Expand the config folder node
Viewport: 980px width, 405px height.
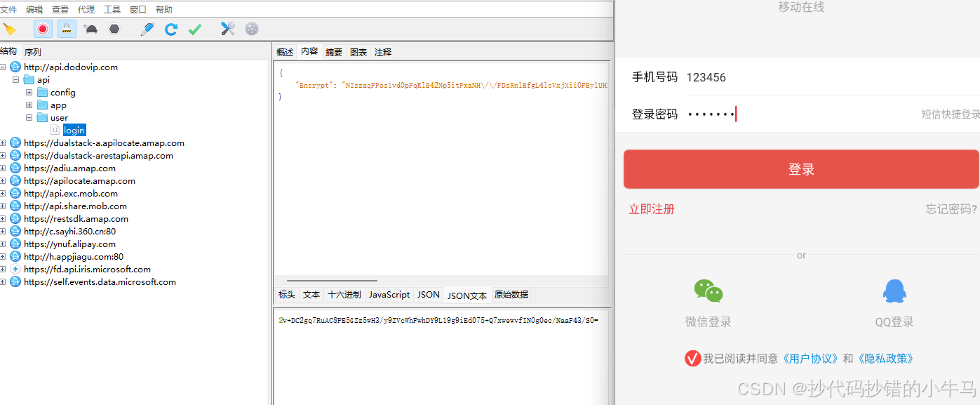(x=29, y=93)
